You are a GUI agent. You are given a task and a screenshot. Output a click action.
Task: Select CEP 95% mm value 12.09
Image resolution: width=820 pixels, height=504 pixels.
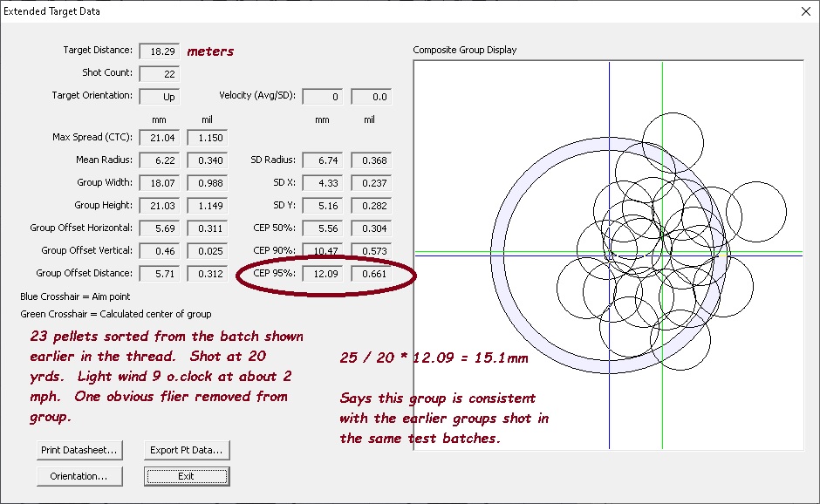point(323,274)
